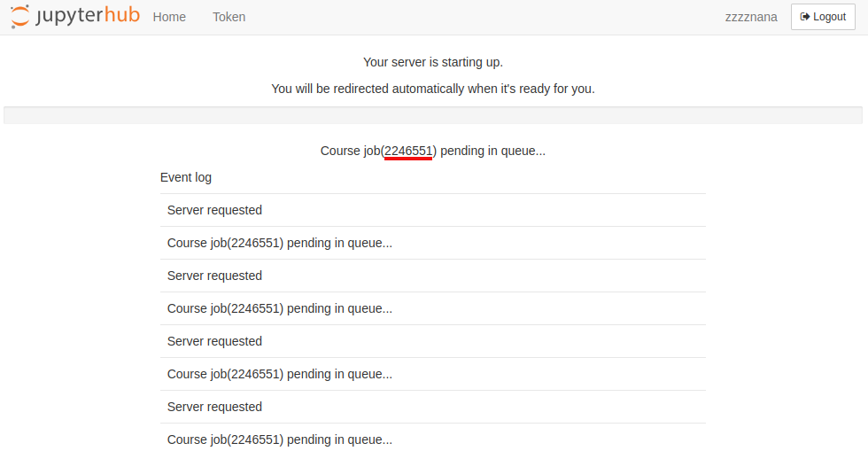Viewport: 868px width, 451px height.
Task: Click the arrow icon inside the Logout button
Action: pyautogui.click(x=805, y=17)
